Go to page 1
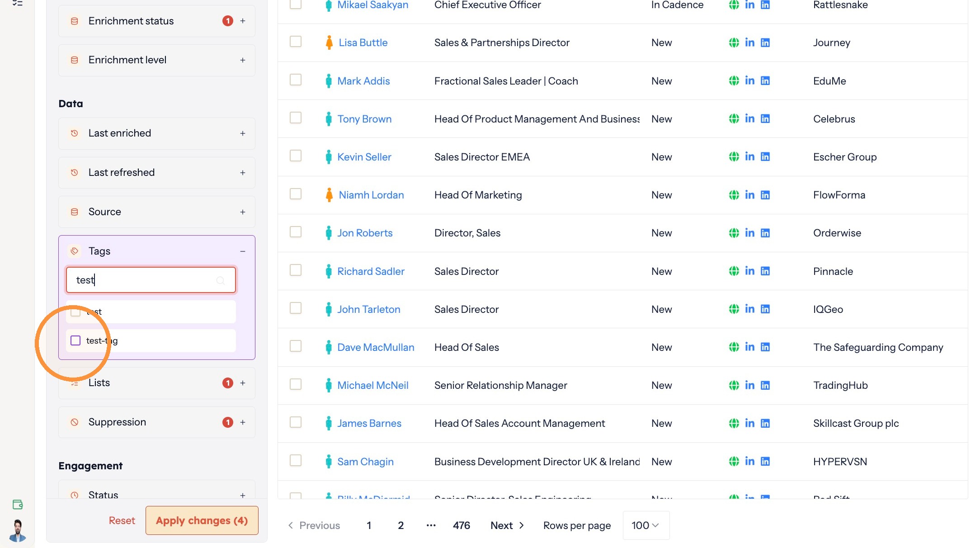Viewport: 980px width, 548px height. tap(369, 525)
